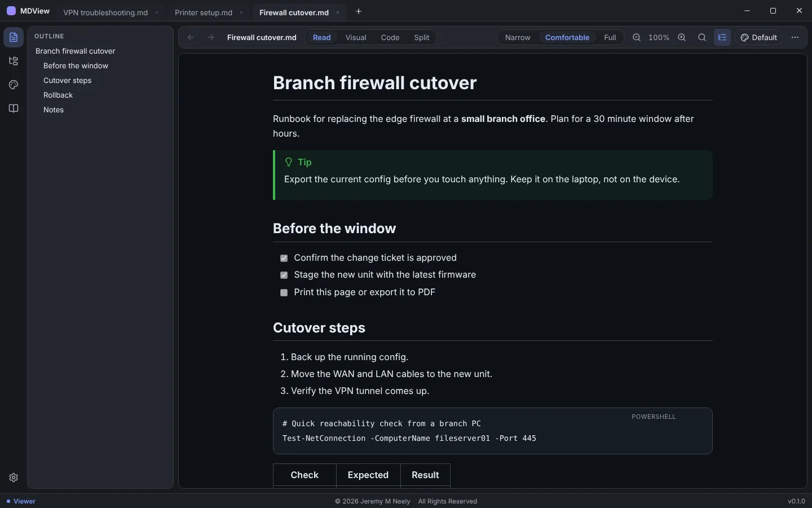The image size is (812, 508).
Task: Open the theme palette sidebar icon
Action: coord(14,85)
